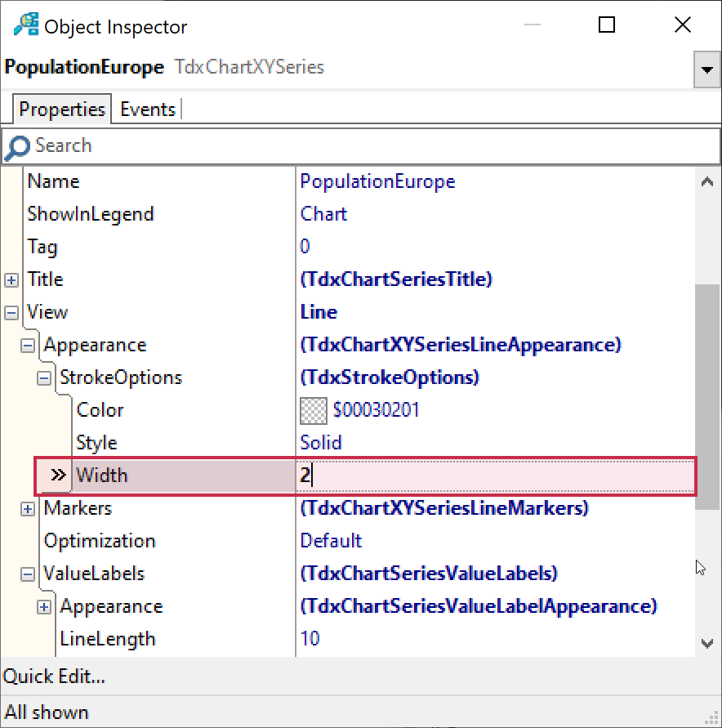Screen dimensions: 722x728
Task: Select the Properties tab
Action: 62,109
